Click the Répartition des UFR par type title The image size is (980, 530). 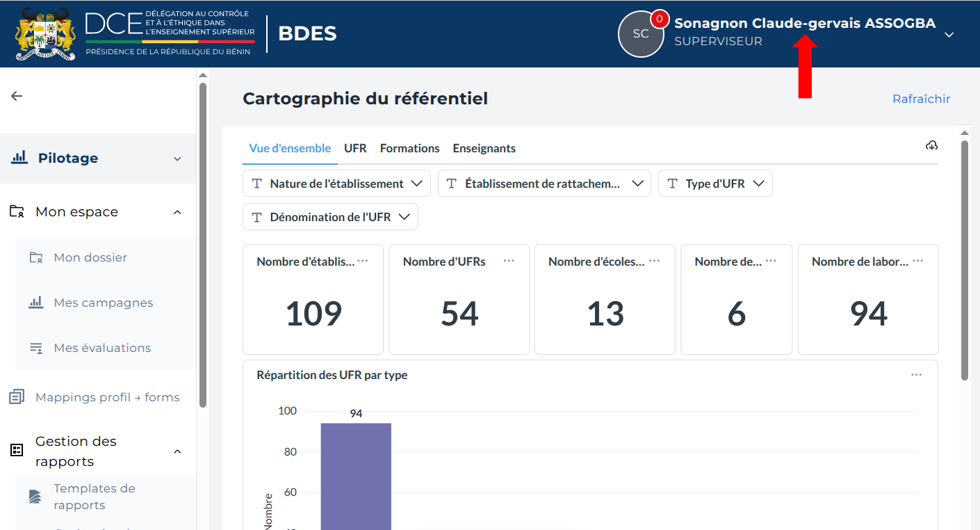332,375
